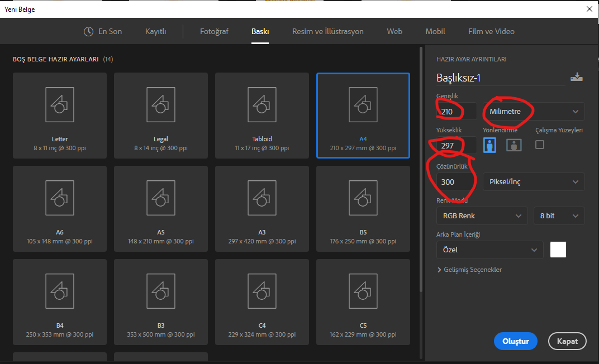Viewport: 599px width, 364px height.
Task: Select portrait orientation icon
Action: pyautogui.click(x=489, y=145)
